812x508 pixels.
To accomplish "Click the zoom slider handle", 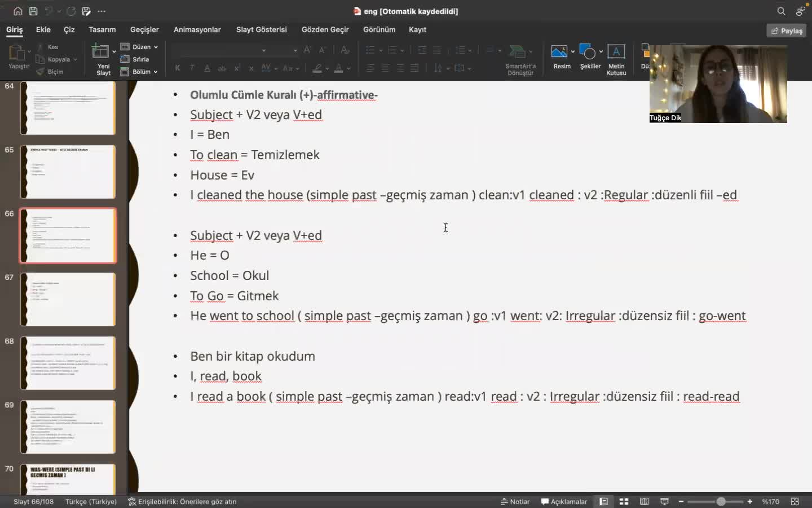I will (721, 501).
